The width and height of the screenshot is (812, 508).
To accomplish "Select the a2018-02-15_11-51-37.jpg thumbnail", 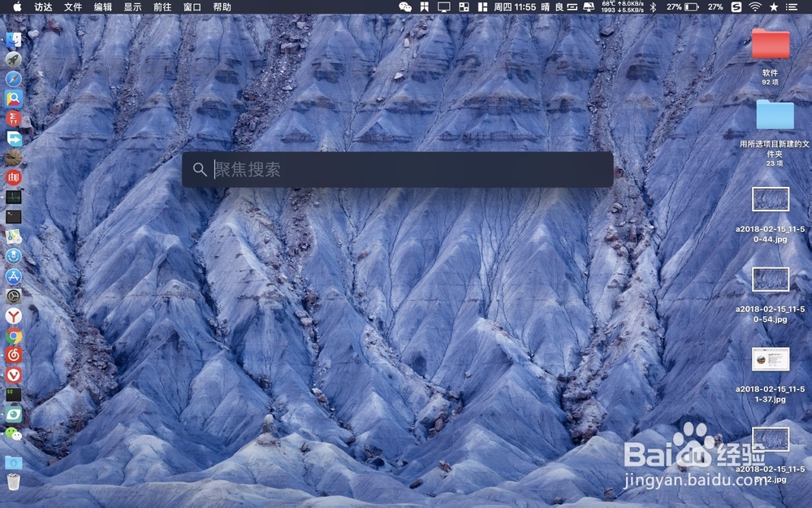I will (x=770, y=360).
